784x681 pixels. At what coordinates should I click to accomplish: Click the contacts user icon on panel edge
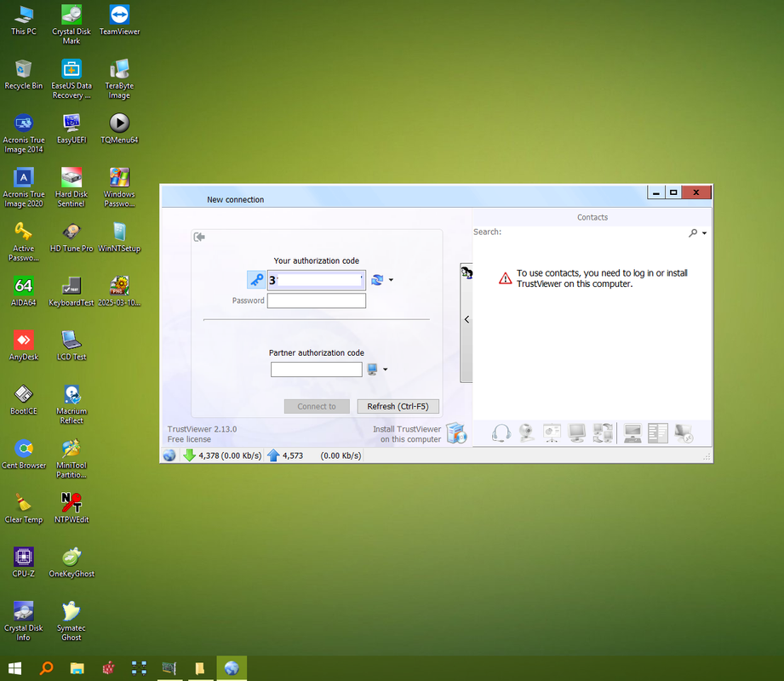point(466,273)
